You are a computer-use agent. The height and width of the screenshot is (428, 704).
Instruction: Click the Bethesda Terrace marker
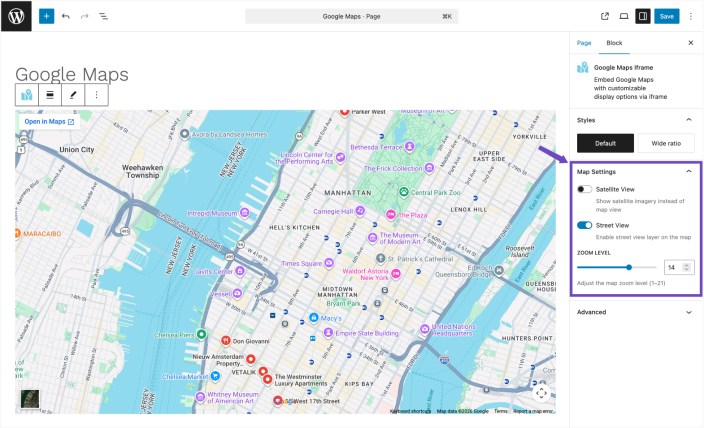pos(409,146)
